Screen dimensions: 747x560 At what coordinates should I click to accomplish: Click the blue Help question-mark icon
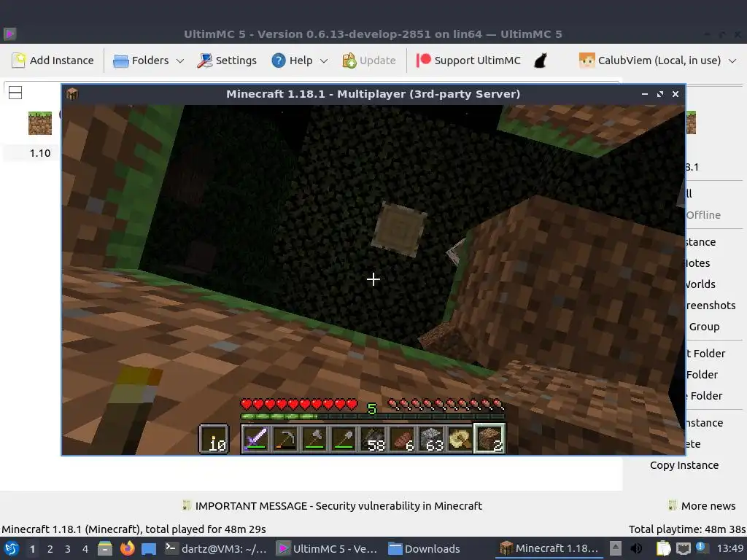278,61
